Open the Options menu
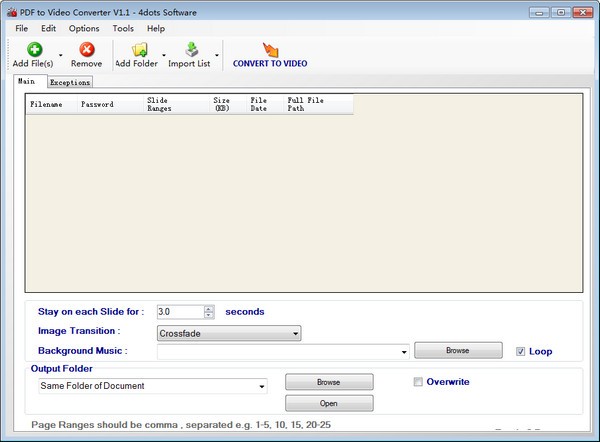 (84, 29)
